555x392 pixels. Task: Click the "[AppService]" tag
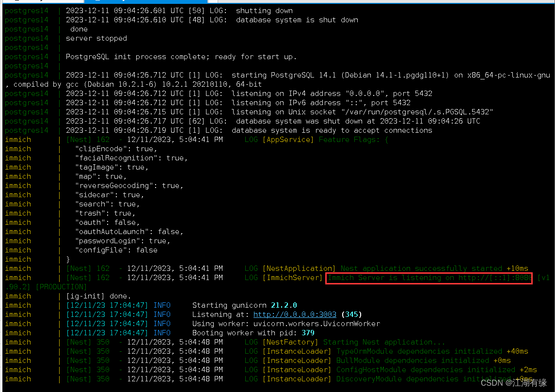click(x=288, y=140)
